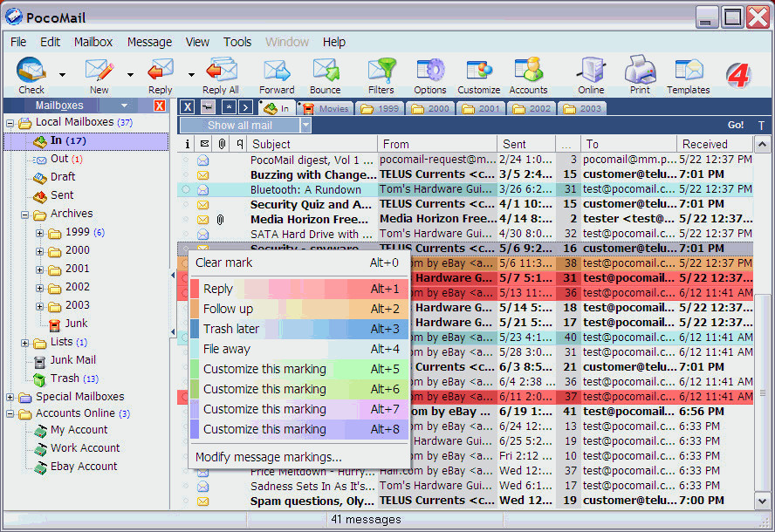Click the envelope icon on the PocoMail digest row

[202, 160]
